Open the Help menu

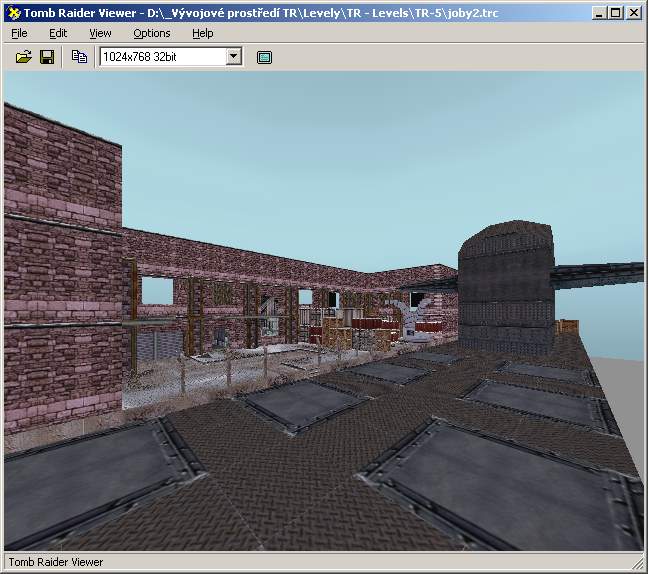(x=202, y=33)
